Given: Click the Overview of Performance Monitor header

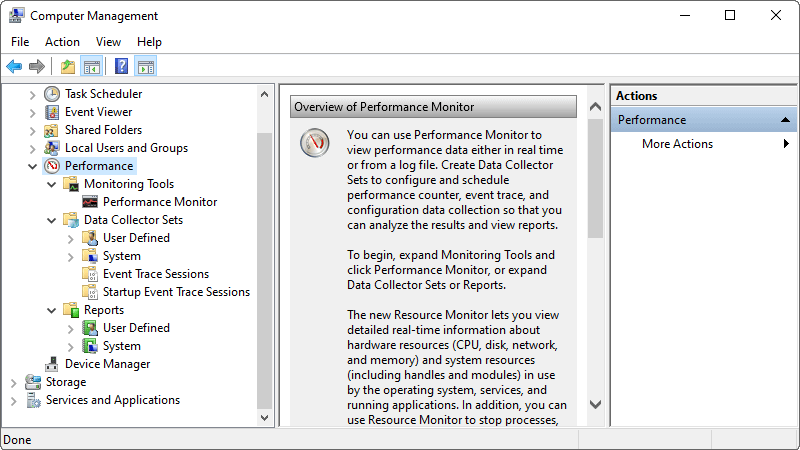Looking at the screenshot, I should coord(433,107).
